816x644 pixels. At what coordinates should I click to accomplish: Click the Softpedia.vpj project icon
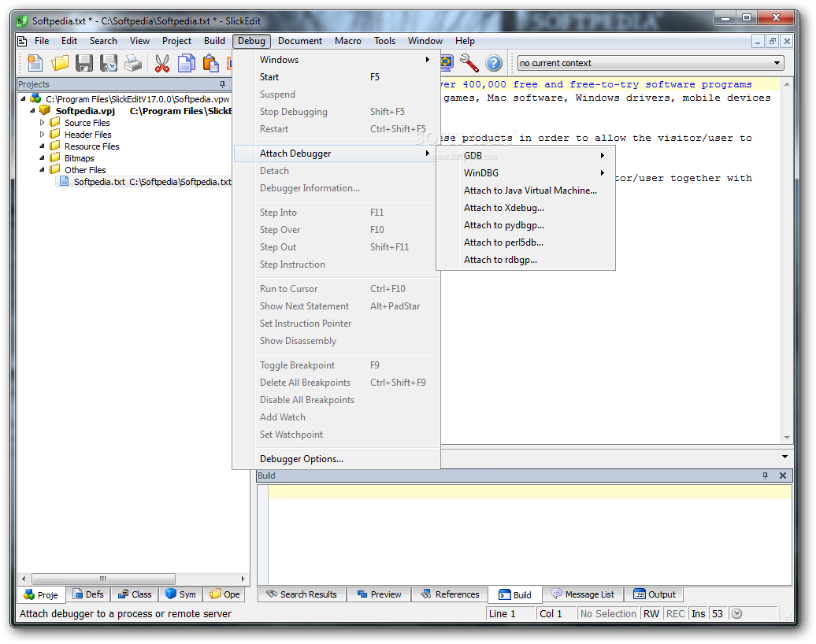(45, 110)
